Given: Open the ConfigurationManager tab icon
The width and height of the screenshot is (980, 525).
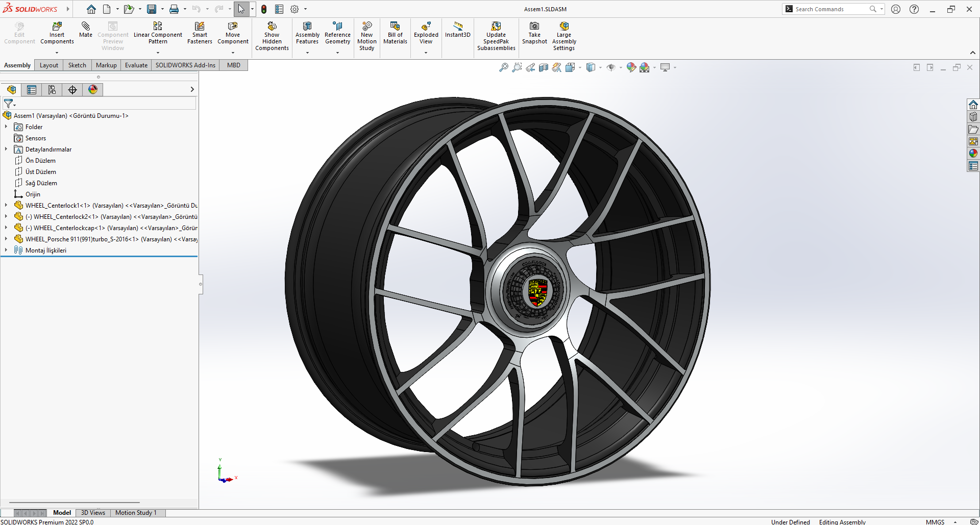Looking at the screenshot, I should (x=52, y=90).
